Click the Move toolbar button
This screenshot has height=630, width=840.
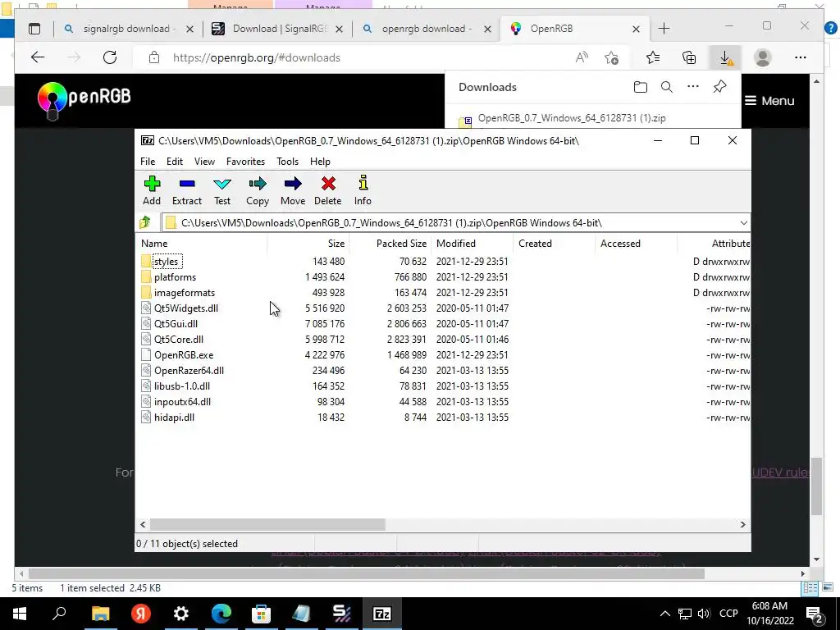click(x=293, y=190)
